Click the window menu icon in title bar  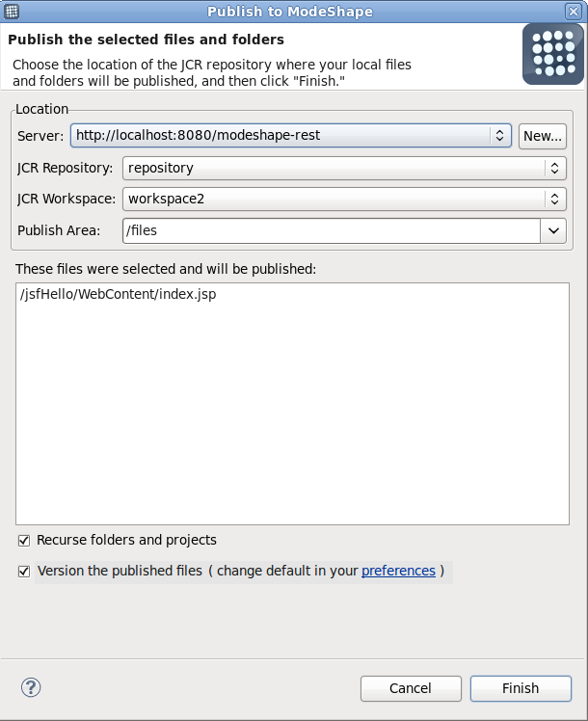[x=12, y=12]
